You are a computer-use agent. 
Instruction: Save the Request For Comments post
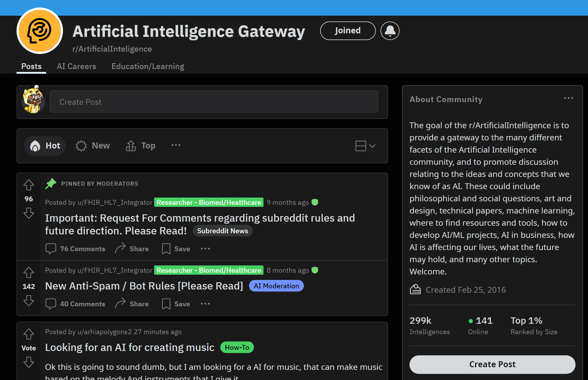(x=176, y=249)
